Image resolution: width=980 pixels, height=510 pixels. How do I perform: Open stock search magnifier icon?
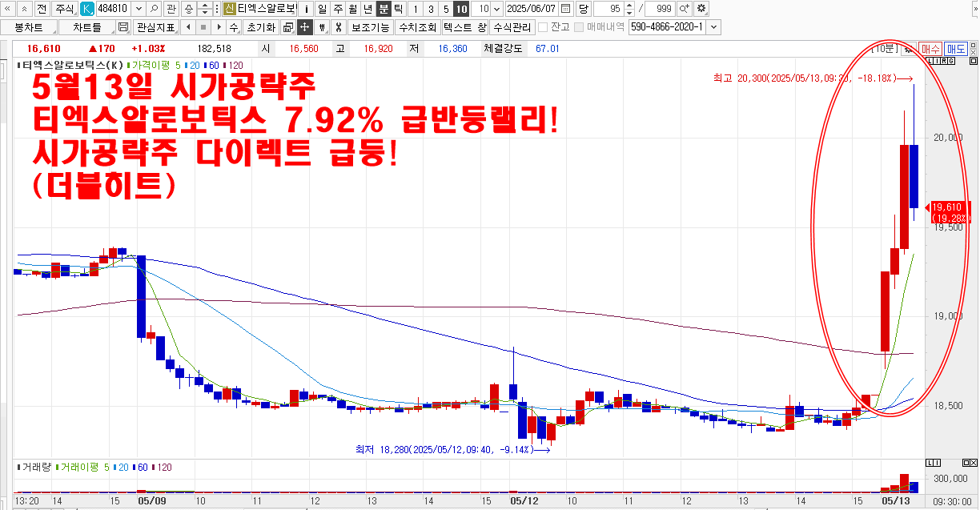click(x=154, y=9)
